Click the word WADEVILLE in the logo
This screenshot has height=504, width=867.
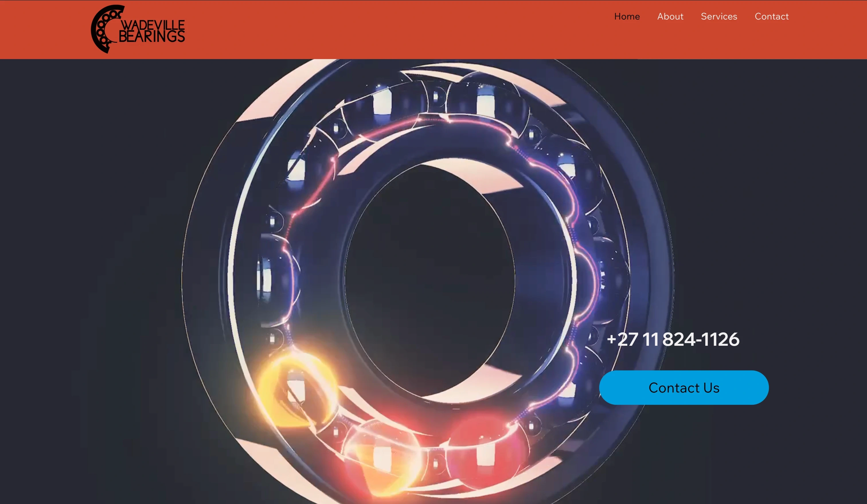click(x=153, y=25)
